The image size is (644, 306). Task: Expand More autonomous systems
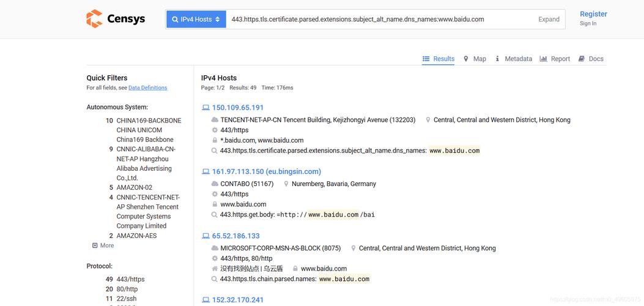tap(103, 245)
